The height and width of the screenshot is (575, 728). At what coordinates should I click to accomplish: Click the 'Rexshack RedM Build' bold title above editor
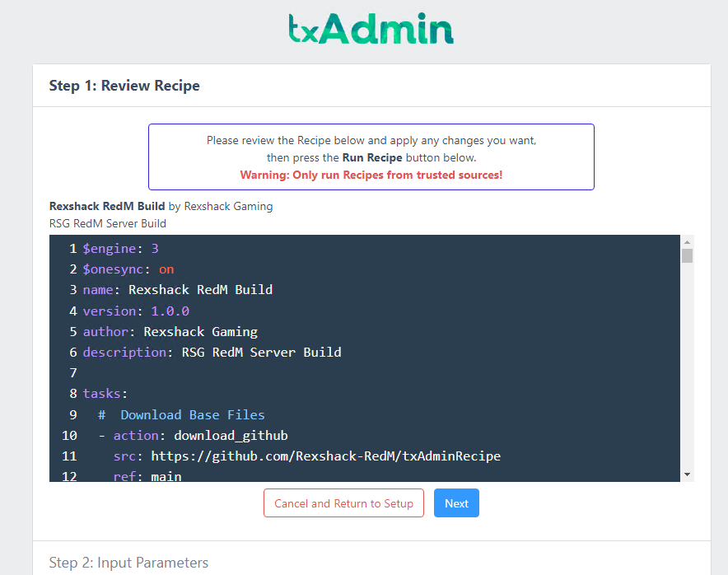[x=107, y=206]
